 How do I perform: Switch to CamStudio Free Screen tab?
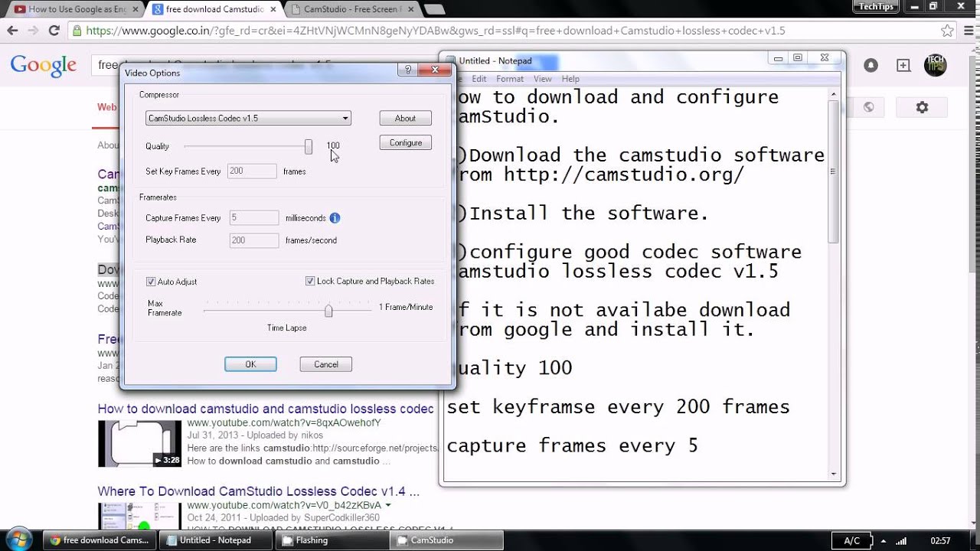351,9
